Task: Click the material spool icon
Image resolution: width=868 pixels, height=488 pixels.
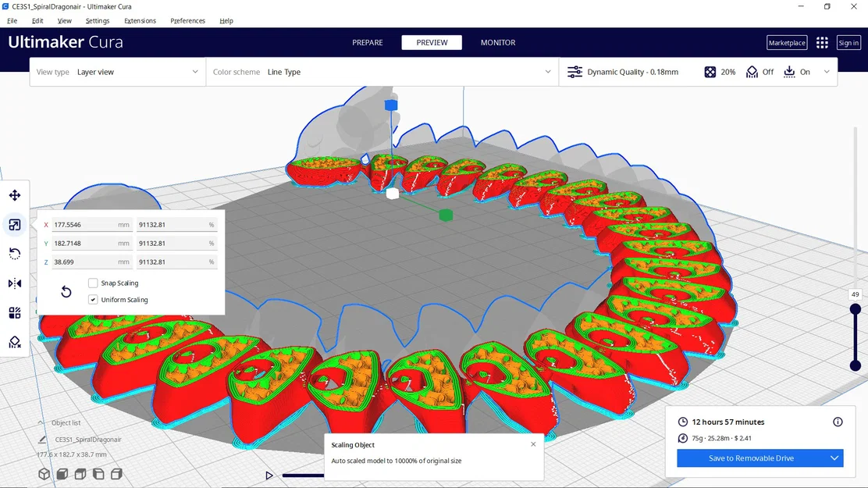Action: click(682, 438)
